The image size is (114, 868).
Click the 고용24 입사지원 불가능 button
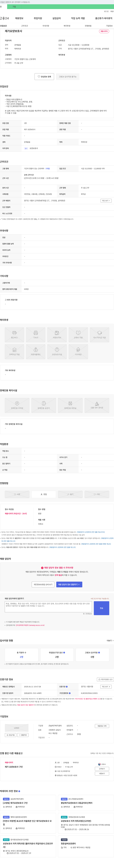click(x=68, y=77)
